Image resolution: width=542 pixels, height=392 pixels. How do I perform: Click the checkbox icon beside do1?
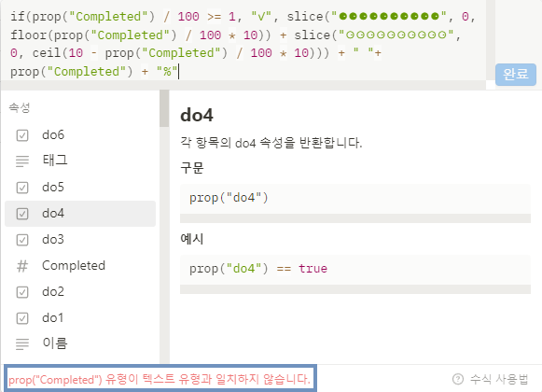[x=22, y=318]
